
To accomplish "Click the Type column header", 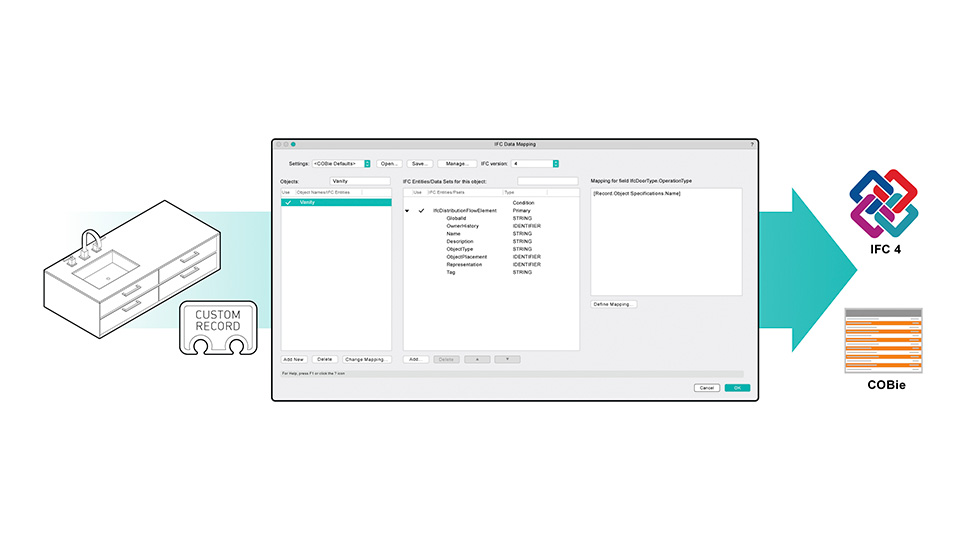I will click(x=509, y=192).
